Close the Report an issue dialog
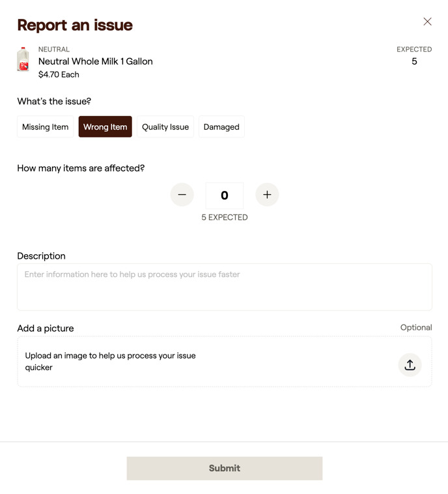Image resolution: width=448 pixels, height=494 pixels. 427,22
